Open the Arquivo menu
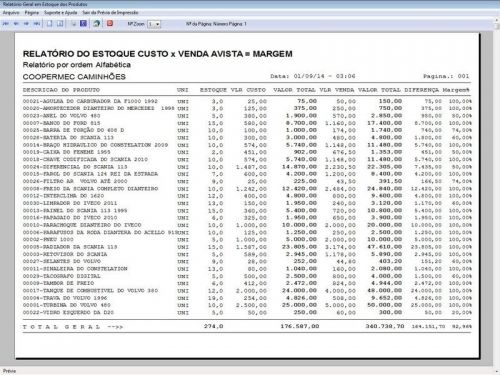The image size is (500, 375). (x=11, y=13)
